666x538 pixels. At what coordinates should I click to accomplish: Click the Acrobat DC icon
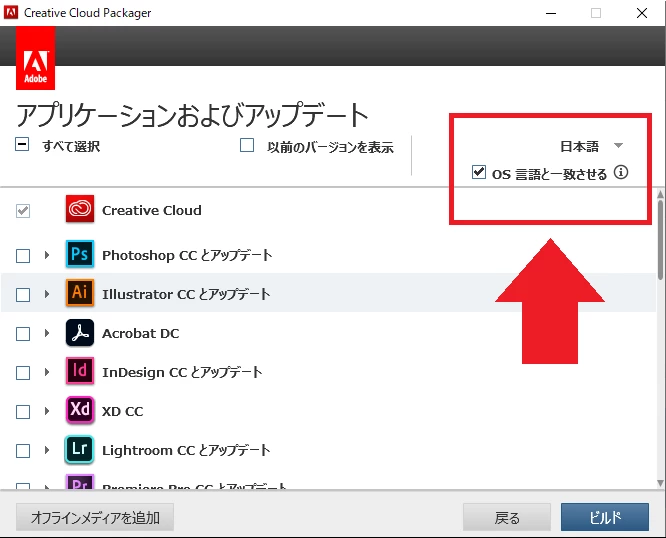[80, 332]
